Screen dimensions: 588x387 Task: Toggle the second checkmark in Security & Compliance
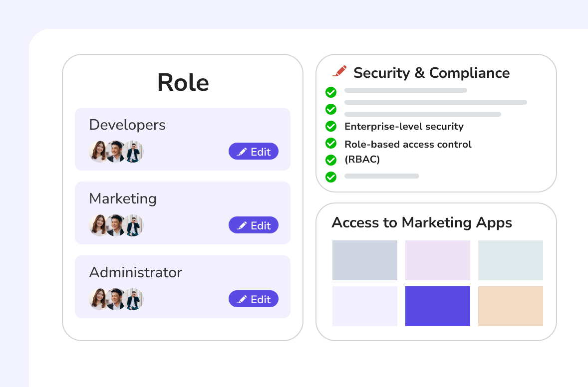click(330, 109)
